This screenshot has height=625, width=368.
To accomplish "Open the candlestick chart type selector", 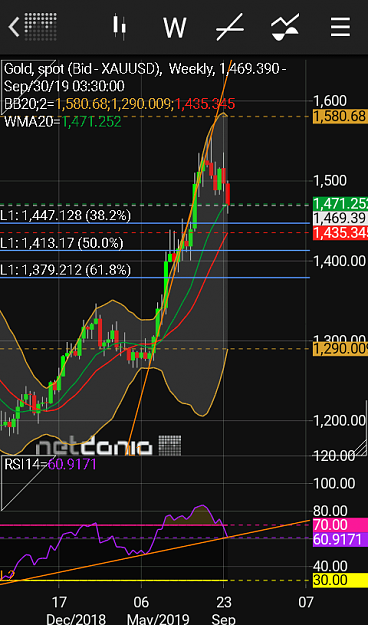I will pyautogui.click(x=119, y=27).
